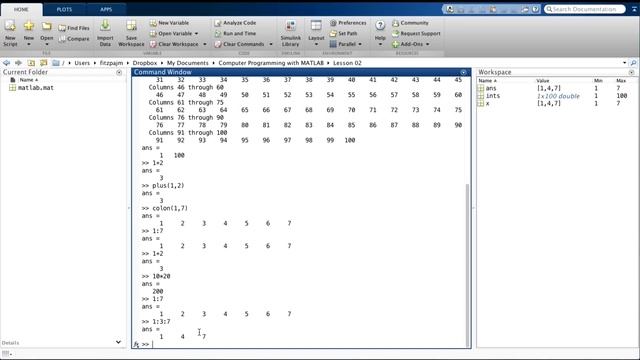Open a file with the Open folder icon

47,27
